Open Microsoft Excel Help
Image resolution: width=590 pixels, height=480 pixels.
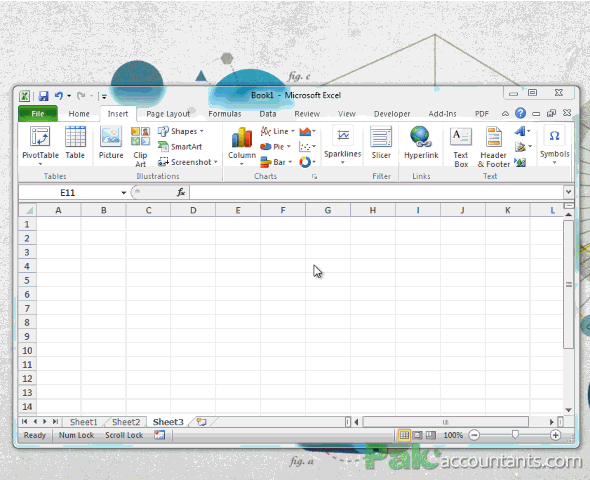[520, 113]
